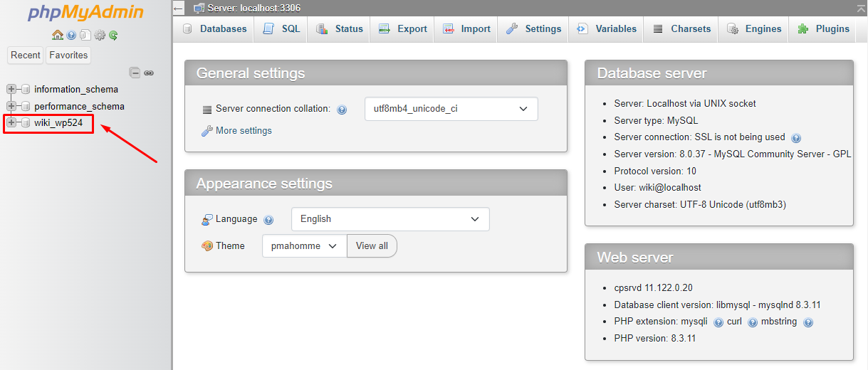Viewport: 868px width, 370px height.
Task: Click the Language icon in Appearance settings
Action: (207, 219)
